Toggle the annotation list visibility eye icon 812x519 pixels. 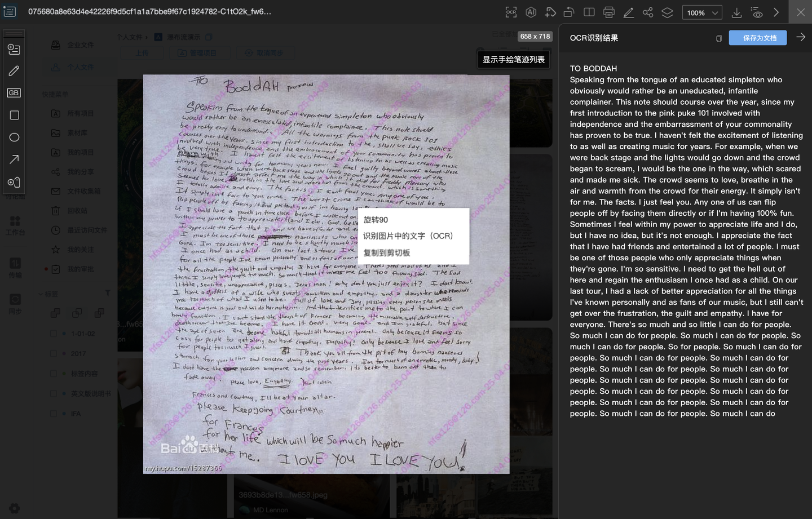tap(757, 12)
